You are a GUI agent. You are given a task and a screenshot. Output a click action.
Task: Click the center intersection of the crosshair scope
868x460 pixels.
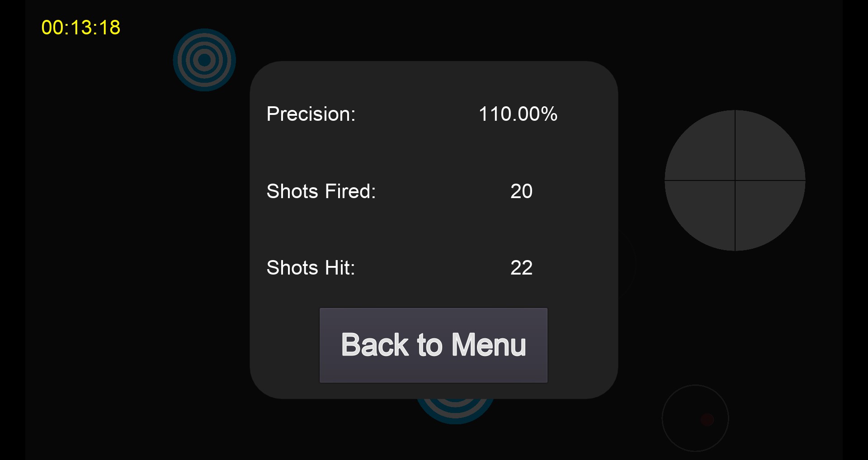[735, 180]
